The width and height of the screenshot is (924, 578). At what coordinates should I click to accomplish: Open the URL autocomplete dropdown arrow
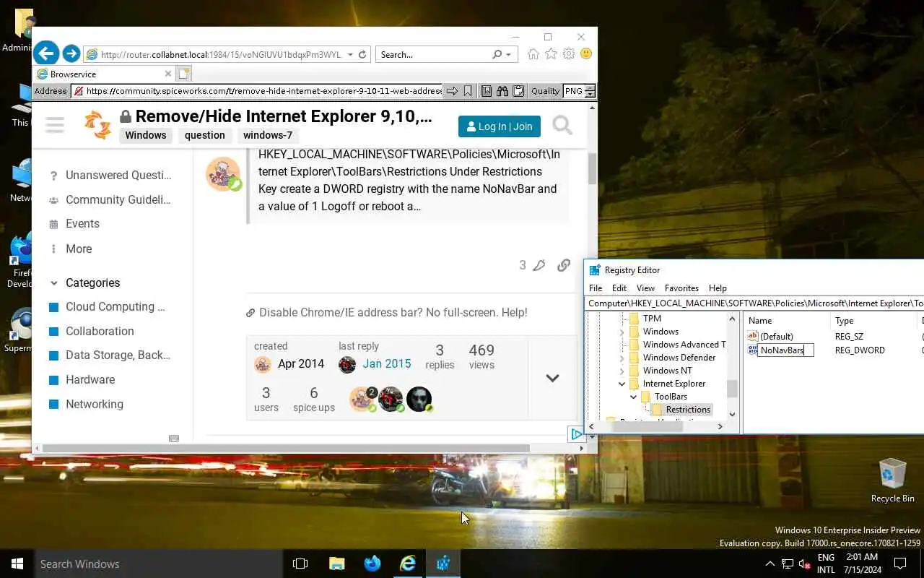[x=350, y=54]
